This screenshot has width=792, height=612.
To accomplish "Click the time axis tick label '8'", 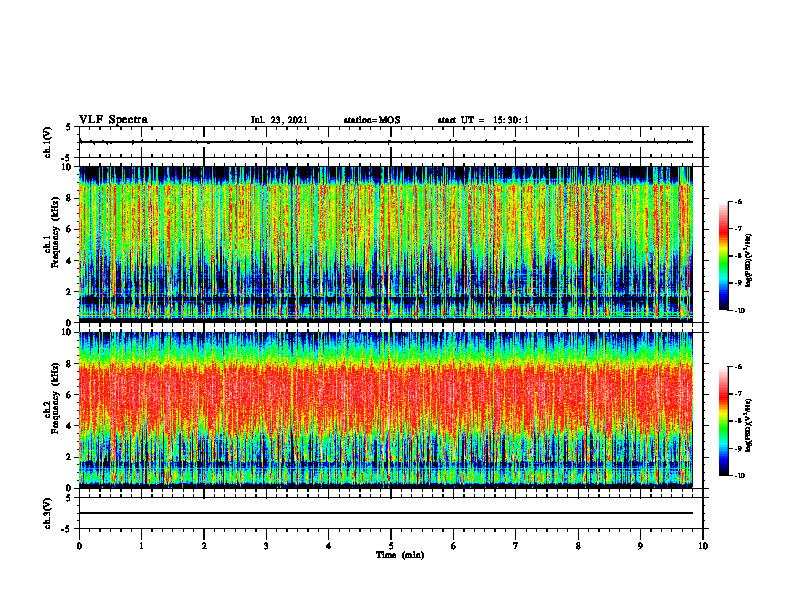I will pos(578,546).
